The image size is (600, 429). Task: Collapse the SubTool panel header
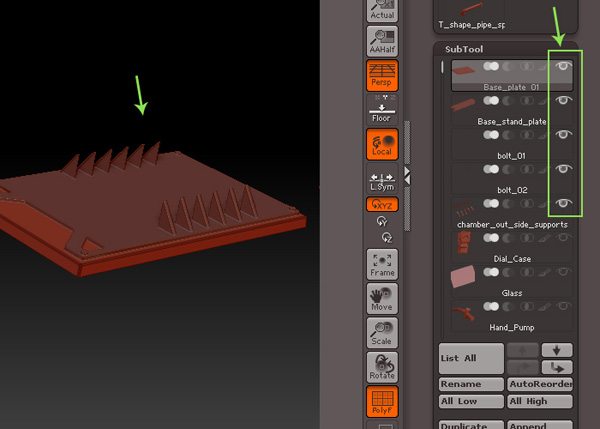click(464, 49)
